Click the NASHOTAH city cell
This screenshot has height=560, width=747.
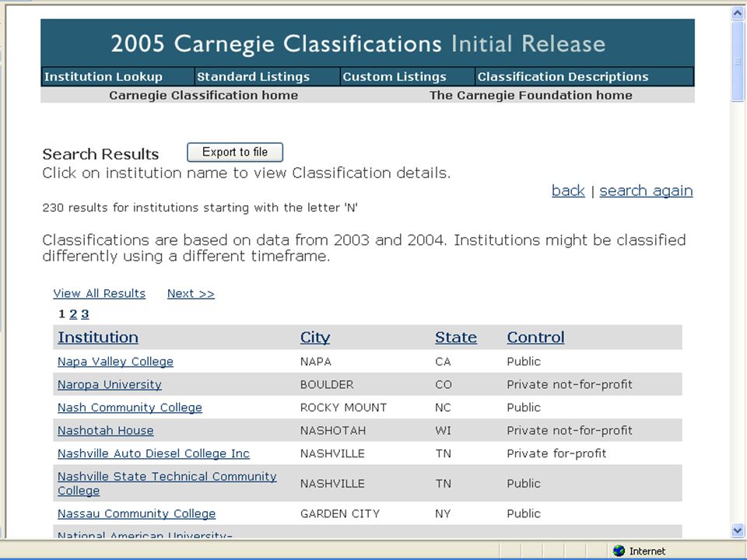coord(333,430)
